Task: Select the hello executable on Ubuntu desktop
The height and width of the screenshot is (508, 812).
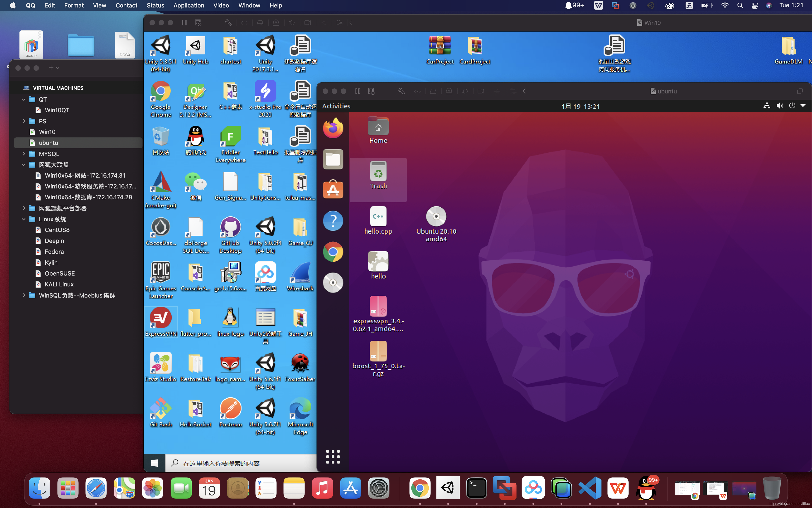Action: click(378, 265)
